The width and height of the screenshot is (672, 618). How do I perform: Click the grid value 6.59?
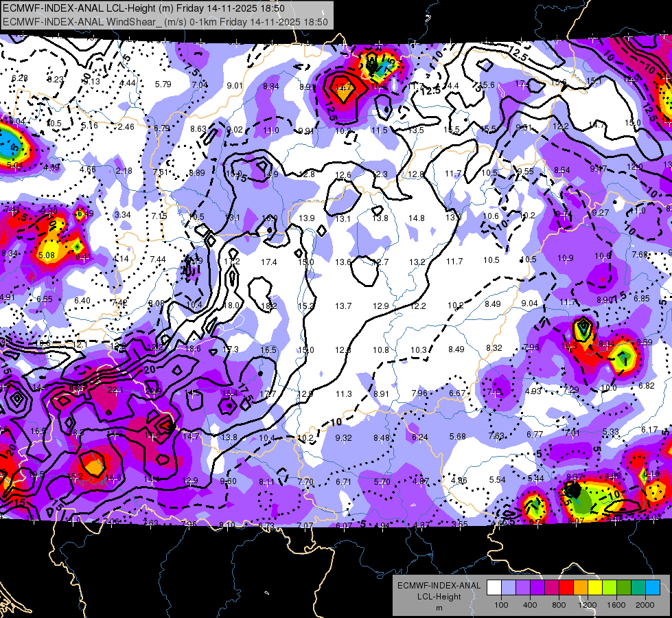[x=644, y=342]
